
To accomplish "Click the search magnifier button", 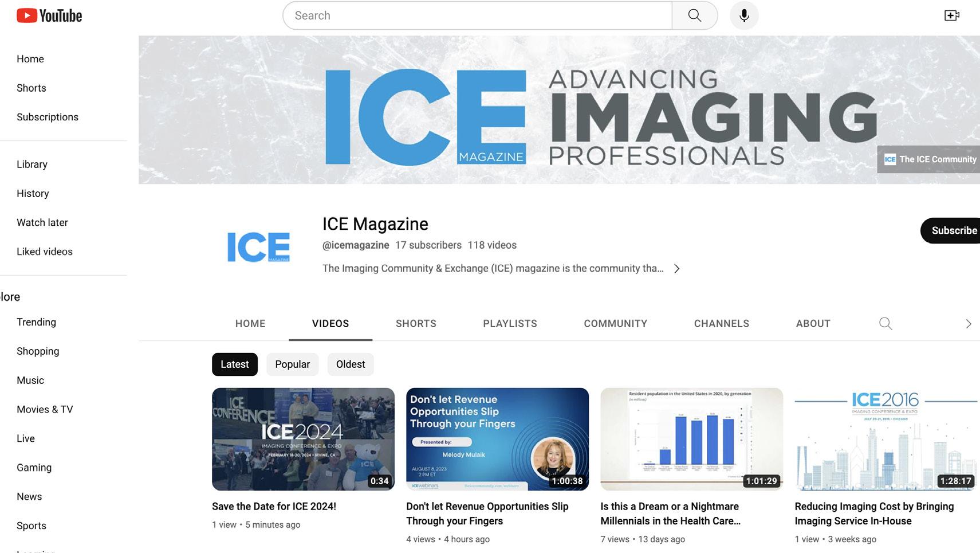I will pyautogui.click(x=695, y=15).
